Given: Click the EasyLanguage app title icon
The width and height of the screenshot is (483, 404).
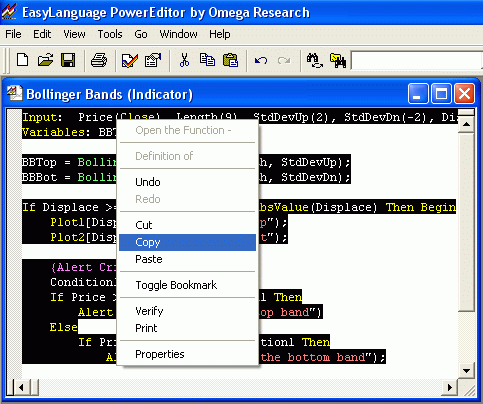Looking at the screenshot, I should 9,12.
